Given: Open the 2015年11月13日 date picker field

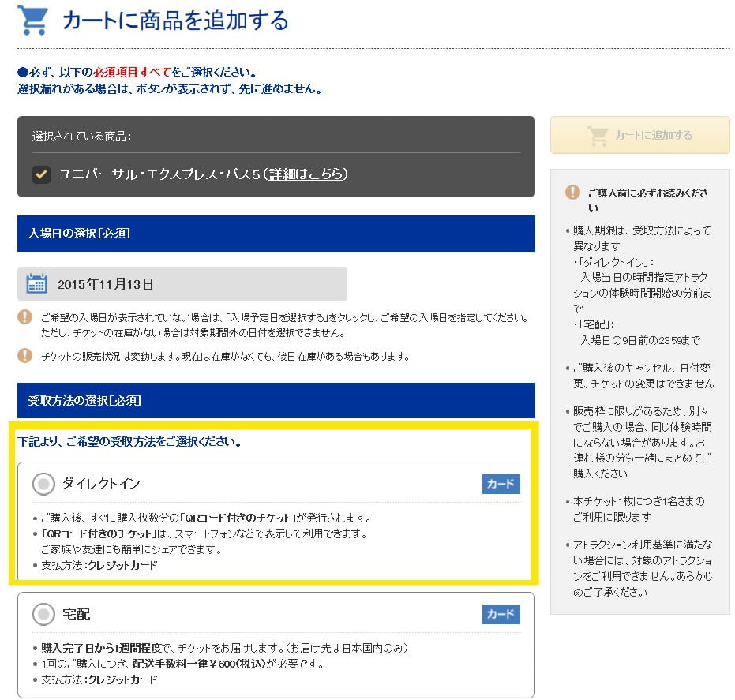Looking at the screenshot, I should [x=182, y=284].
